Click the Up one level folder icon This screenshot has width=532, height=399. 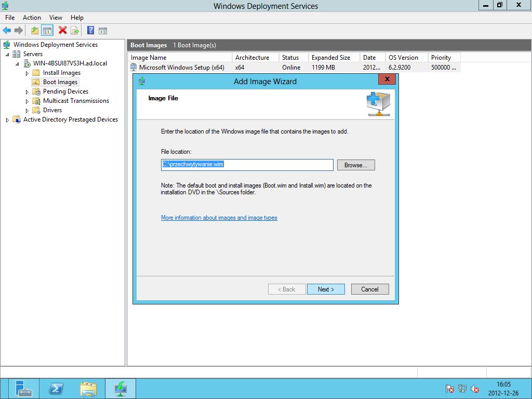pos(35,31)
